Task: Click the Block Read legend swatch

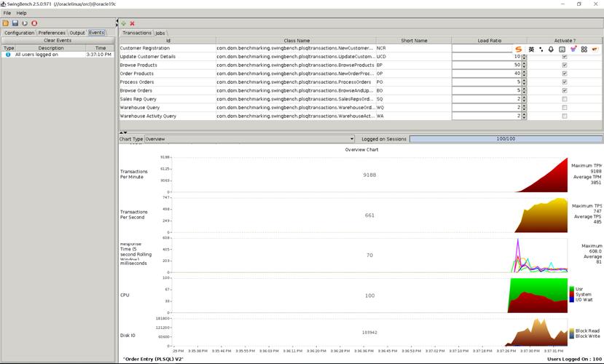Action: 572,331
